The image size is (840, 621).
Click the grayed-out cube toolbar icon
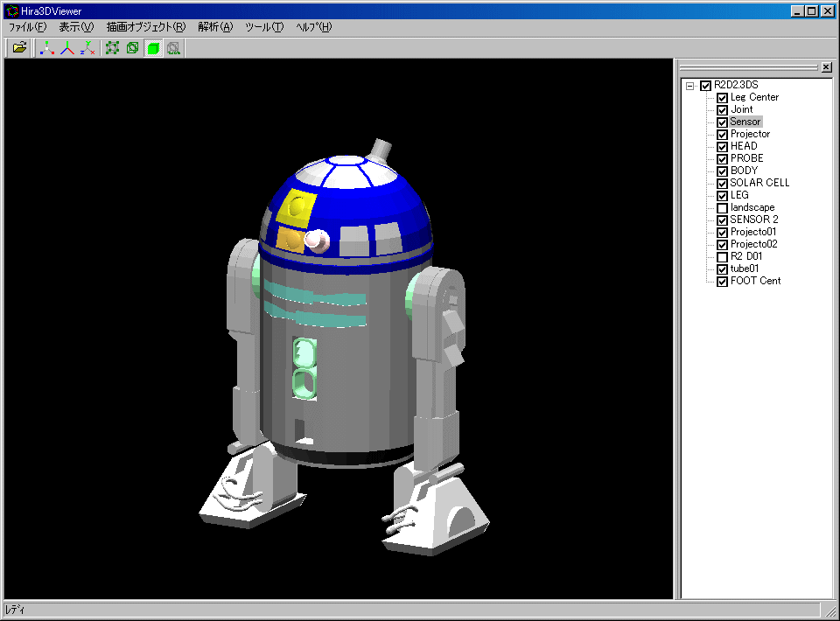click(x=173, y=48)
